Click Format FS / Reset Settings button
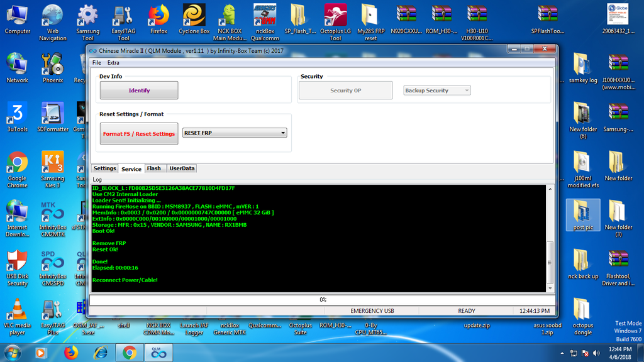The height and width of the screenshot is (362, 644). click(139, 134)
